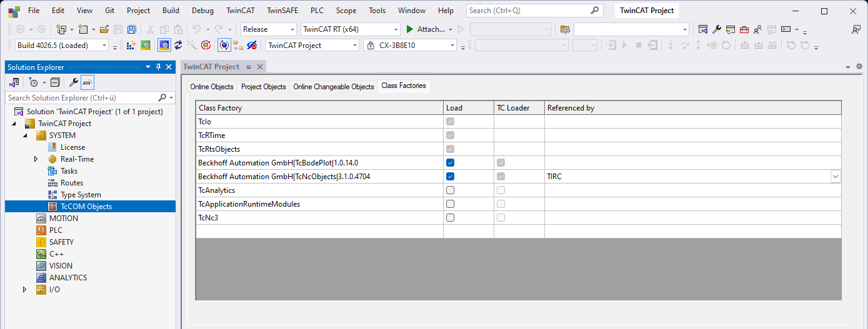
Task: Click Reload Devices arrows icon
Action: (x=178, y=45)
